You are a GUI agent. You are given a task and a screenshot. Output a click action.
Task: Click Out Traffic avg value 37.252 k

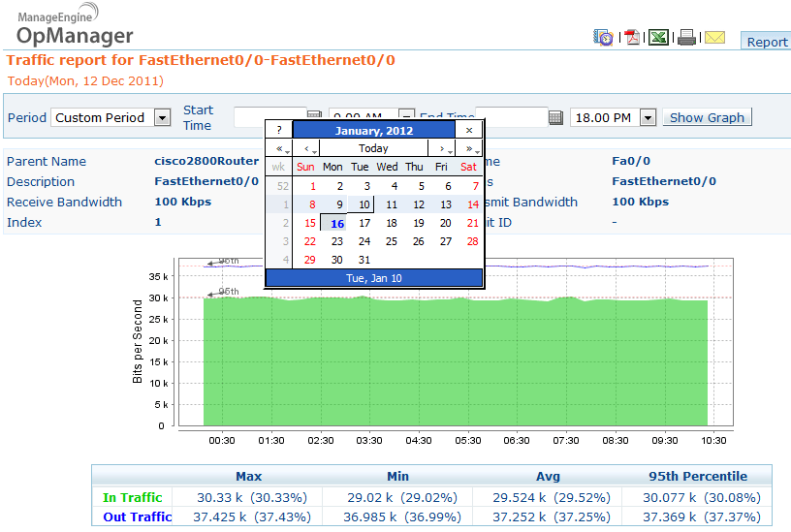552,516
